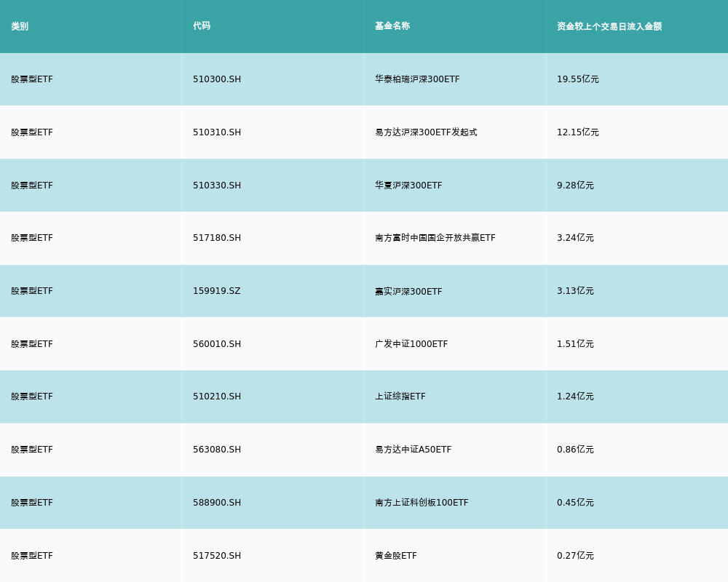Click the 3.13亿元 inflow amount
728x582 pixels.
pyautogui.click(x=575, y=291)
